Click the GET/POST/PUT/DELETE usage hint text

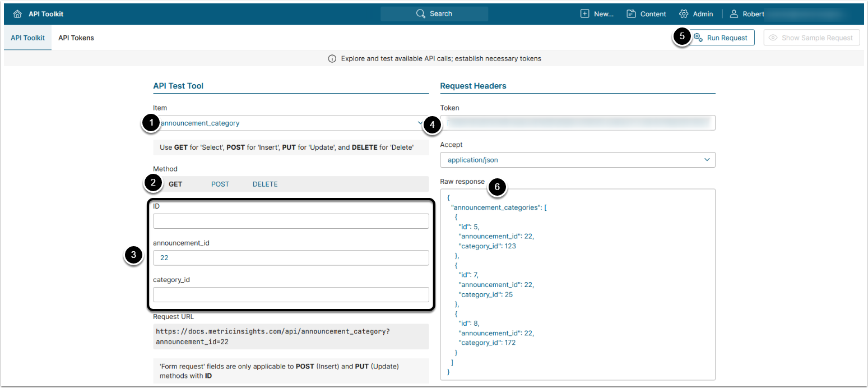286,147
